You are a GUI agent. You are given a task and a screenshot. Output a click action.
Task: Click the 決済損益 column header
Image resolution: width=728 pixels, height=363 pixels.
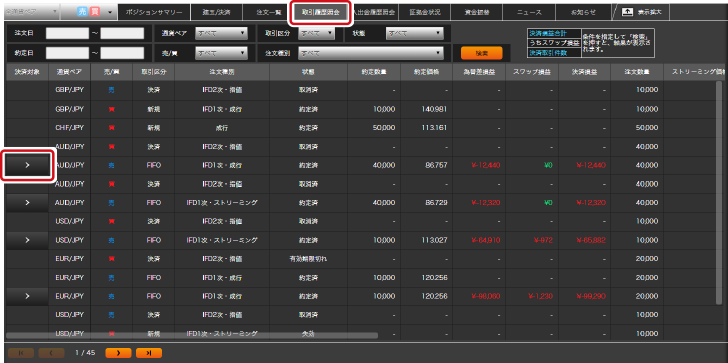point(585,72)
